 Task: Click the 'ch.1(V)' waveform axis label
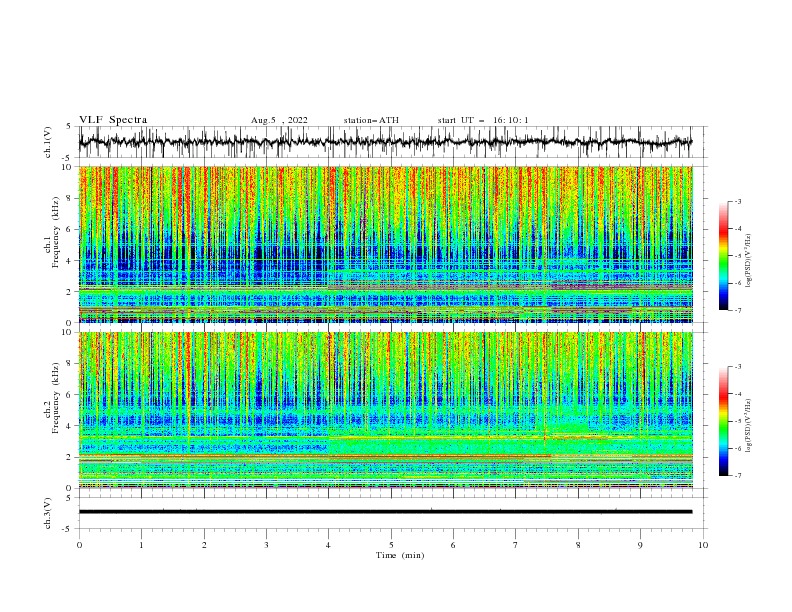pyautogui.click(x=48, y=142)
